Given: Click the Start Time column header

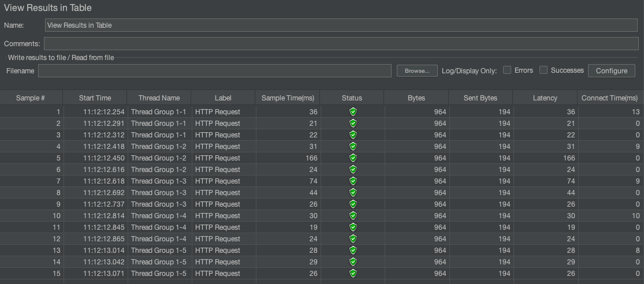Looking at the screenshot, I should 95,98.
